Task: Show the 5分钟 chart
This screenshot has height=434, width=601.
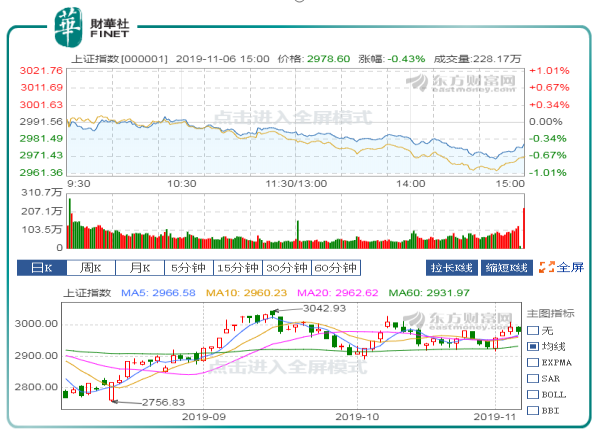Action: click(187, 268)
